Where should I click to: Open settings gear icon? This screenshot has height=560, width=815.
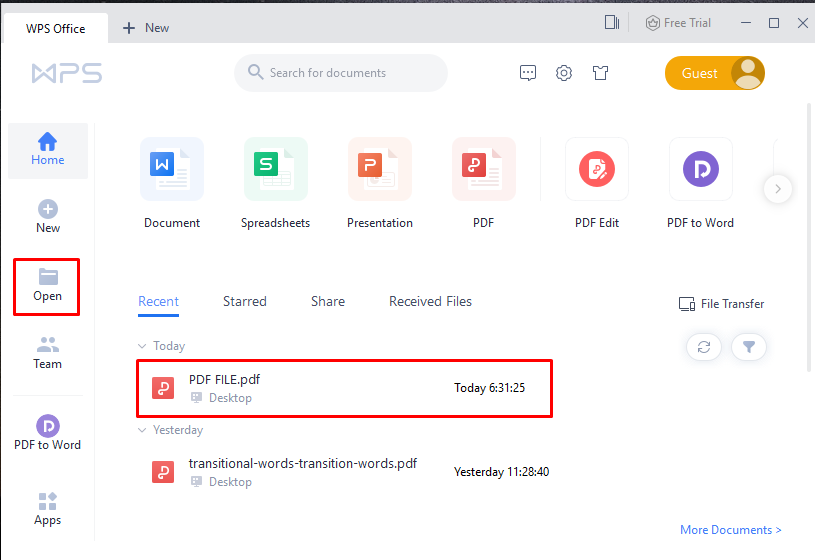click(564, 73)
